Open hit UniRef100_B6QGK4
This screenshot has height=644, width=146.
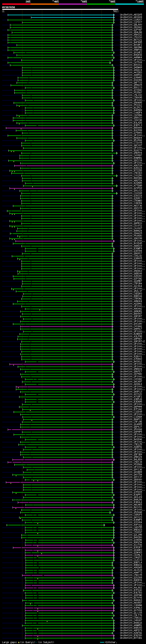[x=131, y=138]
